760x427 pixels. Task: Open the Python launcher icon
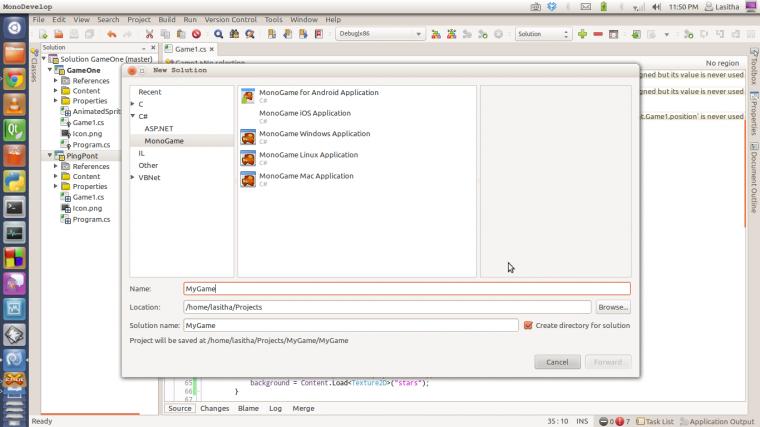click(x=14, y=182)
